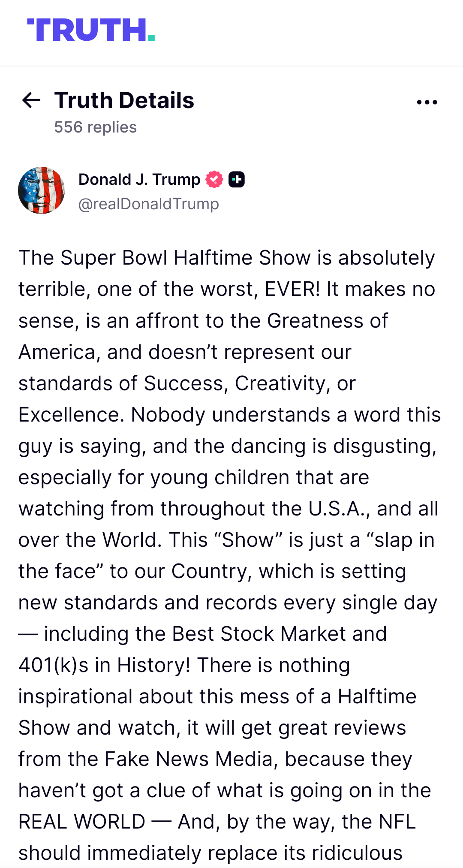Open the three-dot more options menu
463x868 pixels.
(x=427, y=102)
